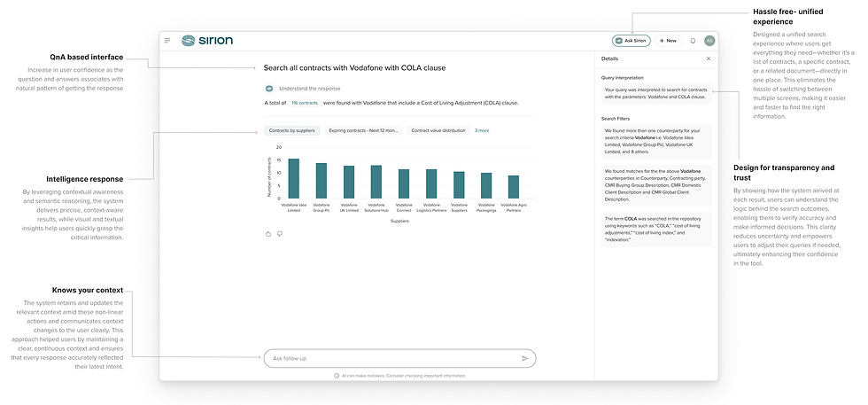Click the Ask Sirion button
Image resolution: width=868 pixels, height=405 pixels.
631,41
